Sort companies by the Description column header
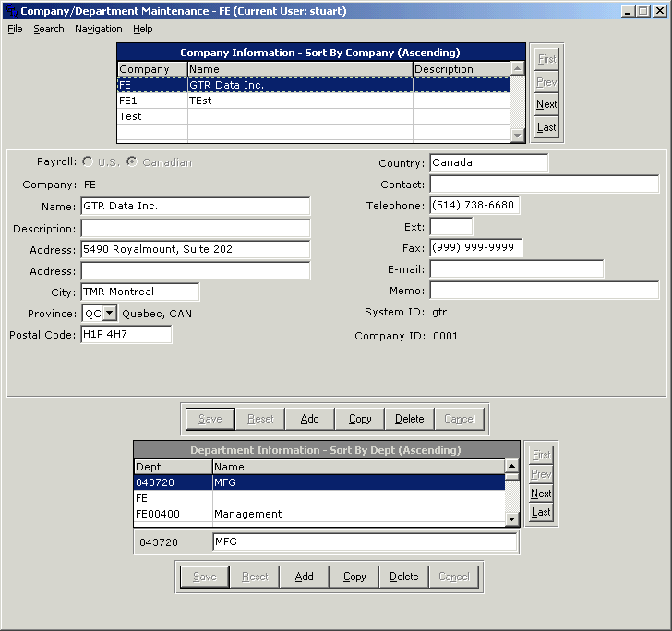Image resolution: width=672 pixels, height=631 pixels. pos(461,69)
